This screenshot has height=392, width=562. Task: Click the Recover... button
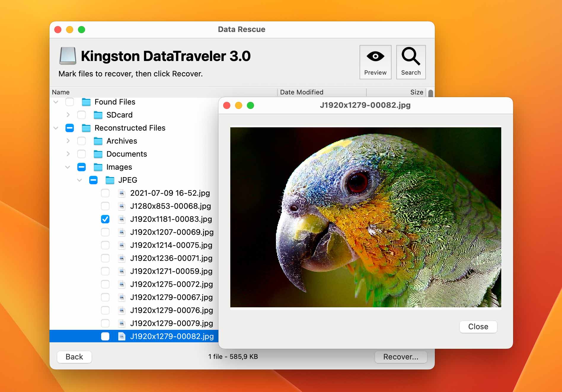[401, 357]
